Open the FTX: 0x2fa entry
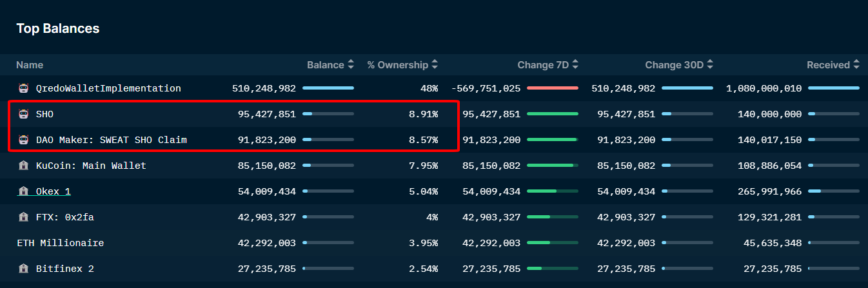This screenshot has height=288, width=868. 65,217
